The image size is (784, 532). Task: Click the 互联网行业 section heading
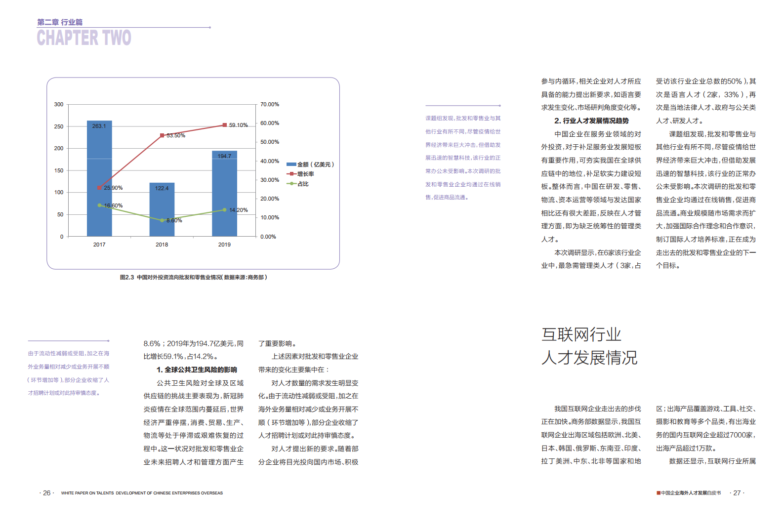pyautogui.click(x=581, y=334)
